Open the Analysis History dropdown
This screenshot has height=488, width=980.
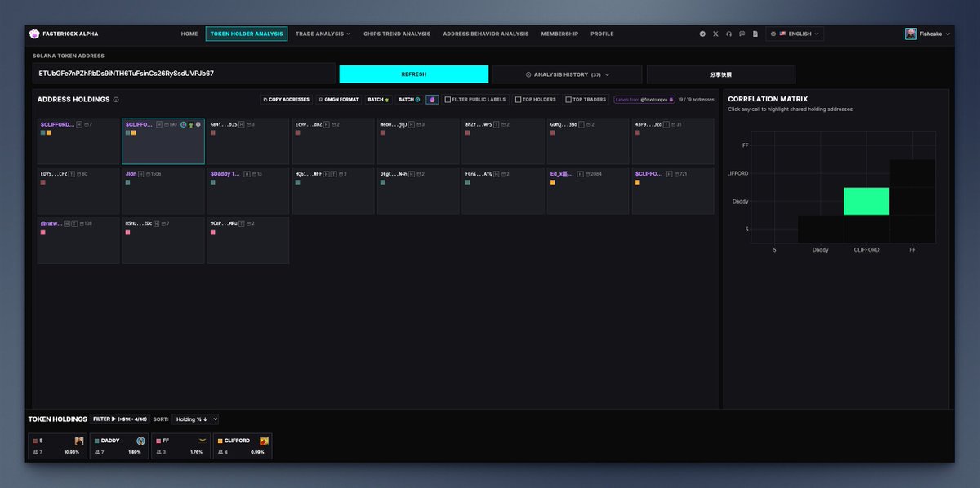[x=568, y=74]
